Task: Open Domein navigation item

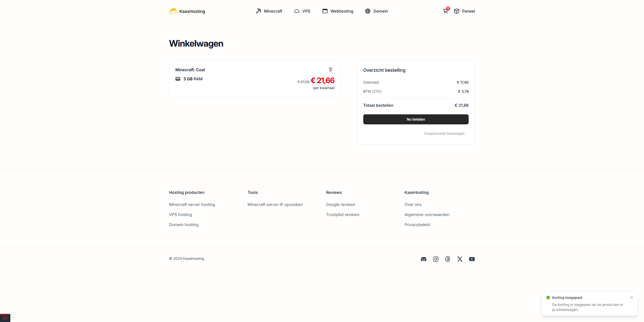Action: tap(377, 11)
